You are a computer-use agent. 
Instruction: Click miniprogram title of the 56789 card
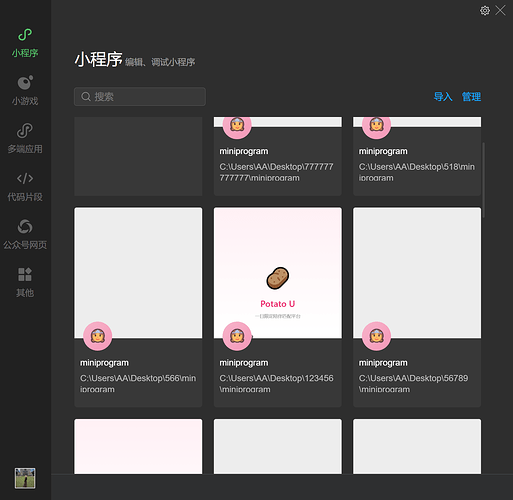383,363
